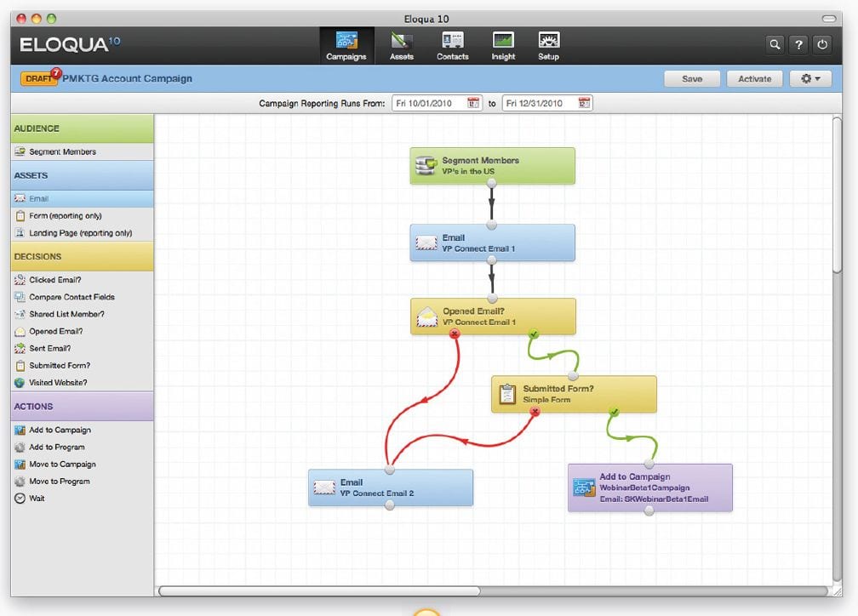
Task: Click the Activate button
Action: point(754,78)
